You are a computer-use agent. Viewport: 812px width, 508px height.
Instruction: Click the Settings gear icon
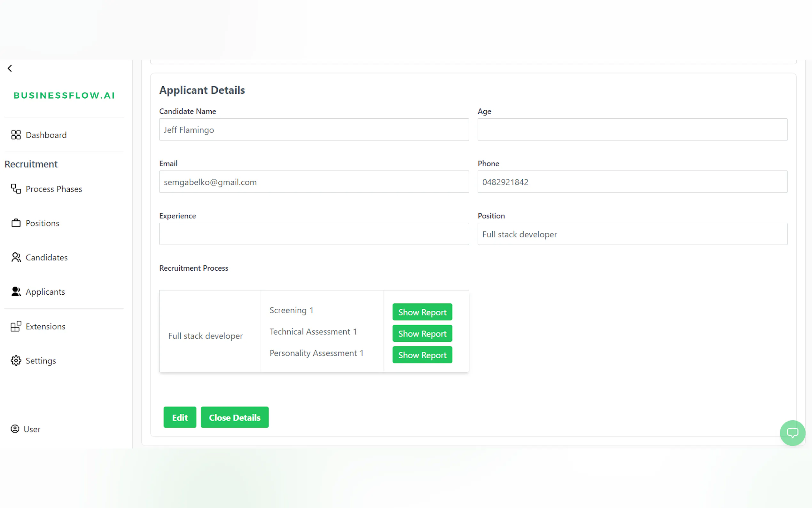(16, 361)
